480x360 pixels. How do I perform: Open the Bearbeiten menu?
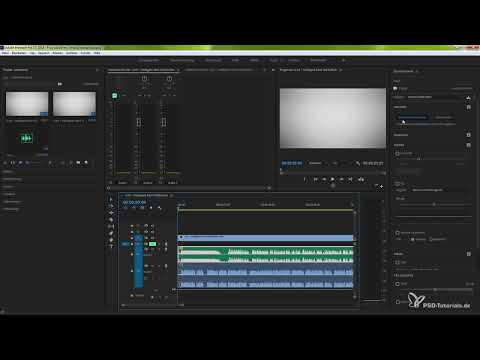point(19,53)
